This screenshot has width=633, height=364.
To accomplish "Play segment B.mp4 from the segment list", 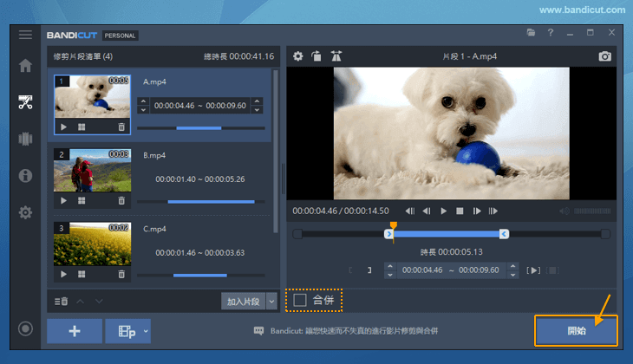I will pyautogui.click(x=63, y=200).
